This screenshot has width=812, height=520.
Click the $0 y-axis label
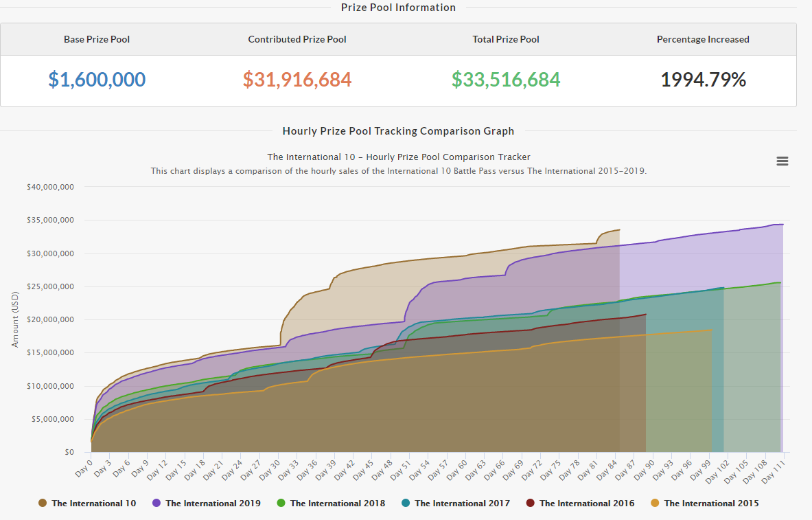point(69,452)
